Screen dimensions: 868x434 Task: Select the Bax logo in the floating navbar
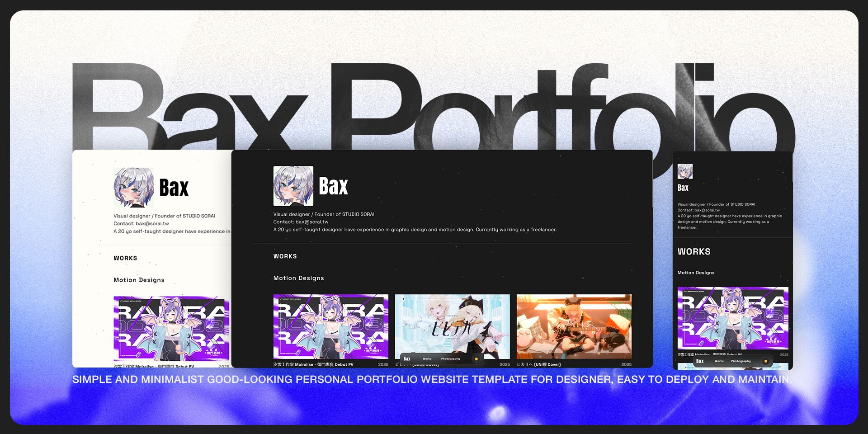click(x=406, y=359)
